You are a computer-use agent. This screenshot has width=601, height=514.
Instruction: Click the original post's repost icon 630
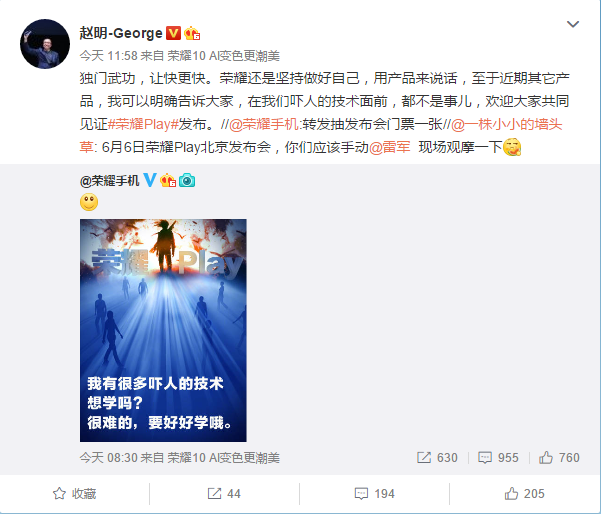tap(437, 458)
